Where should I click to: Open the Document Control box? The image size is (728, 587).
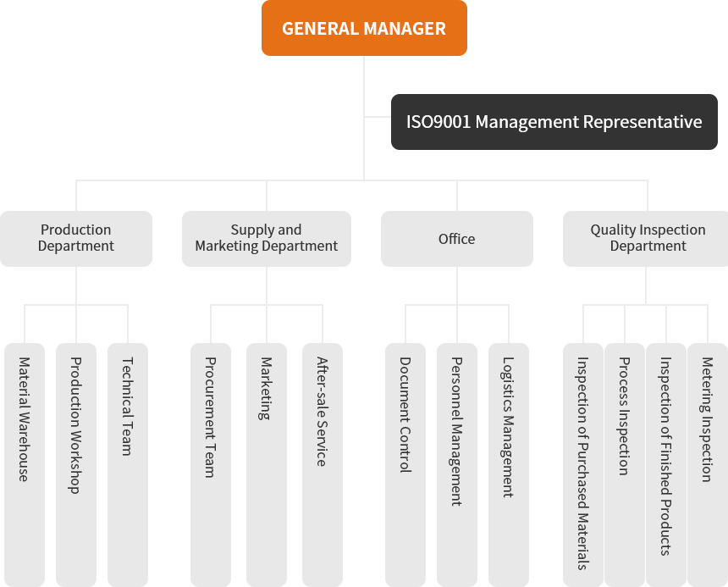[x=405, y=465]
